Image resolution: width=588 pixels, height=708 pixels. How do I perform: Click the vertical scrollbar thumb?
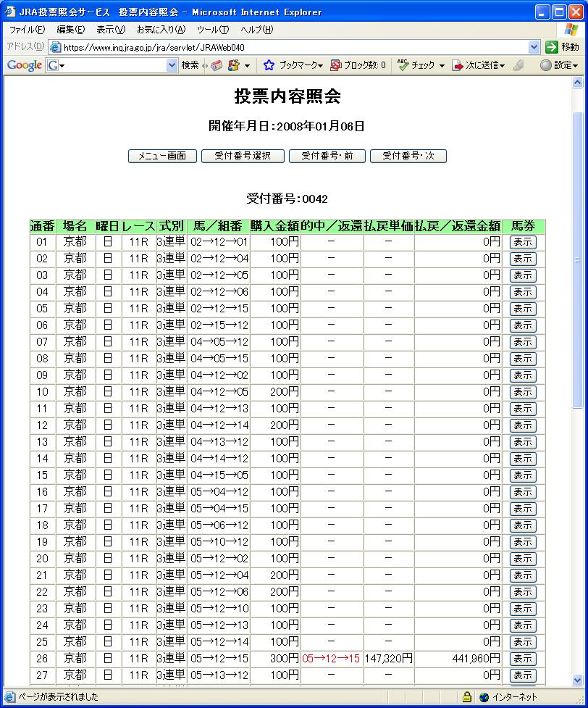[578, 260]
